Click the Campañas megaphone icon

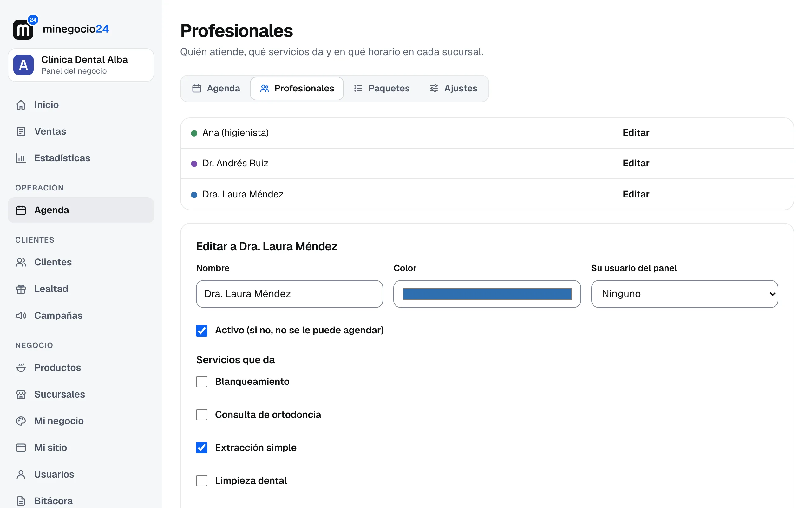[x=21, y=316]
